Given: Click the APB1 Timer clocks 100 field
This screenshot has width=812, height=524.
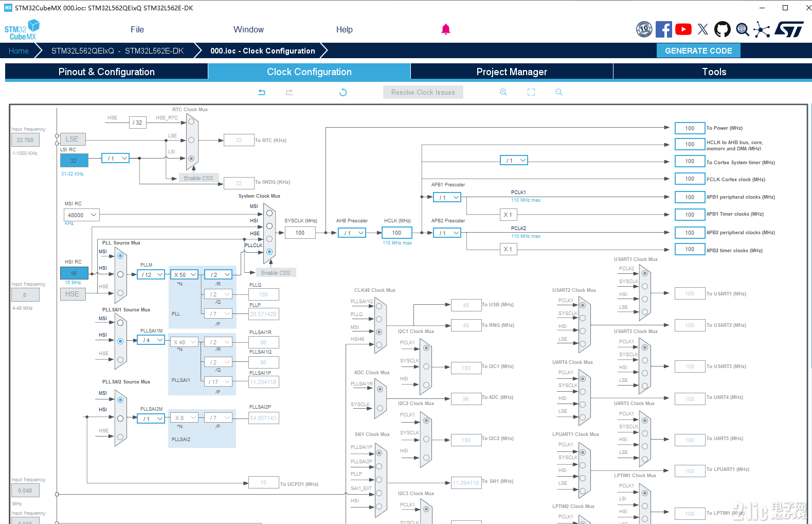Looking at the screenshot, I should (x=690, y=215).
